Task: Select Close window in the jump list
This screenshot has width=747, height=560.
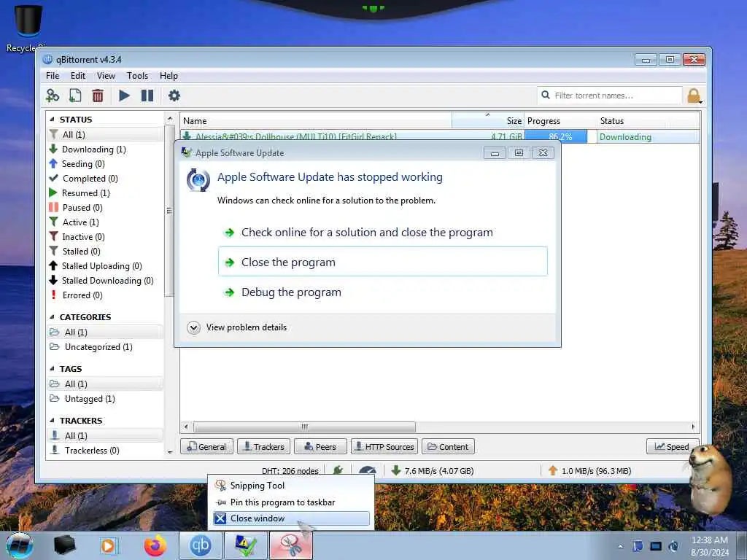Action: pyautogui.click(x=291, y=518)
